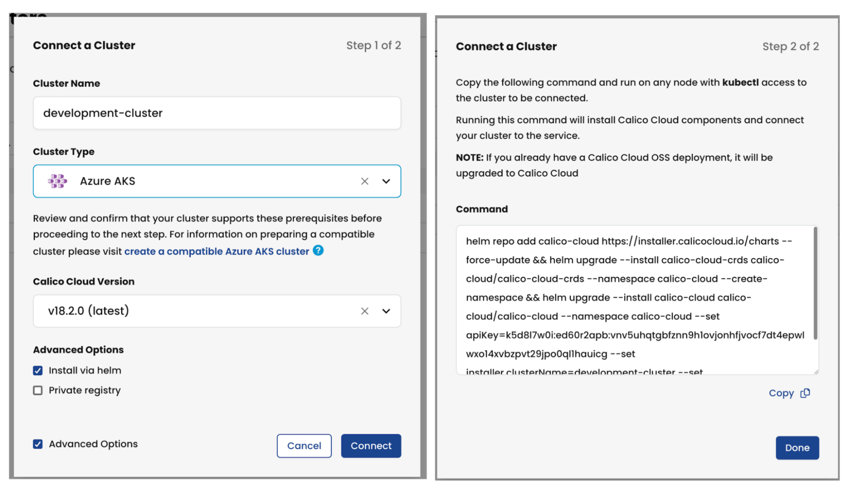This screenshot has height=504, width=848.
Task: Click the Cluster Name input field
Action: point(217,113)
